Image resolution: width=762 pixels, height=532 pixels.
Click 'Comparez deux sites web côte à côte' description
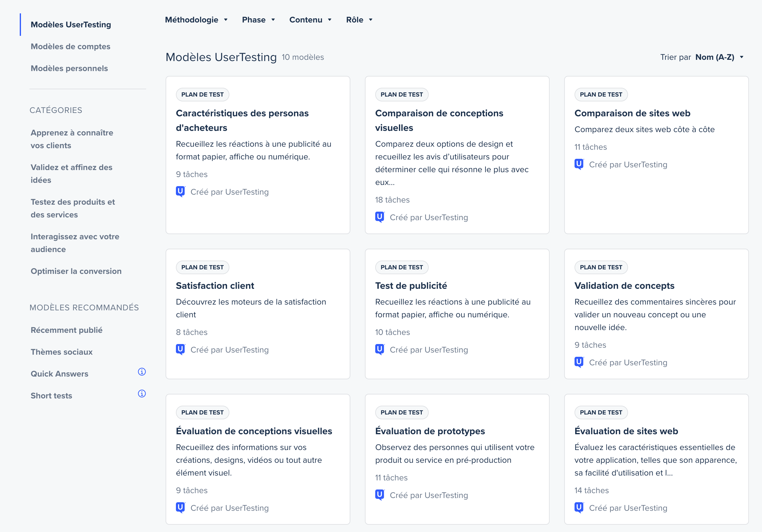pyautogui.click(x=644, y=129)
